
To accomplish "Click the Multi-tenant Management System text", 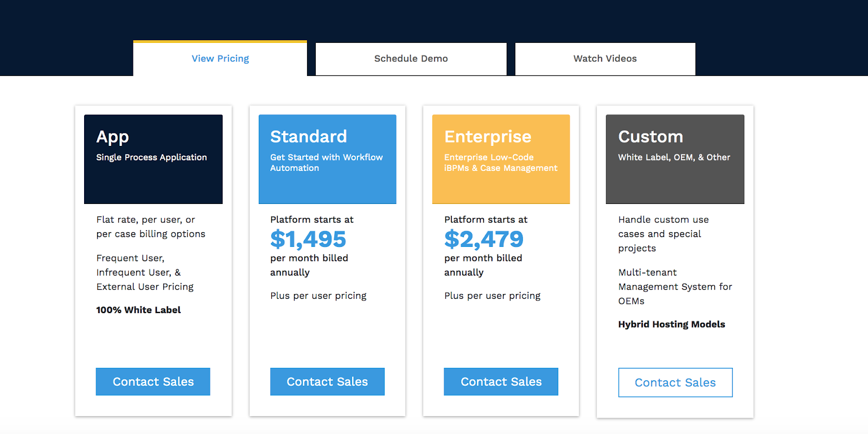I will click(x=675, y=286).
